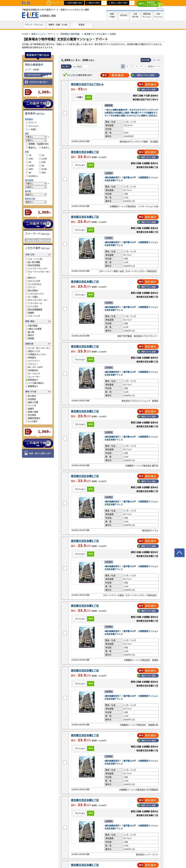The height and width of the screenshot is (868, 186).
Task: Open 東京都文京区千石4丁目5-9 listing title
Action: [x=87, y=85]
